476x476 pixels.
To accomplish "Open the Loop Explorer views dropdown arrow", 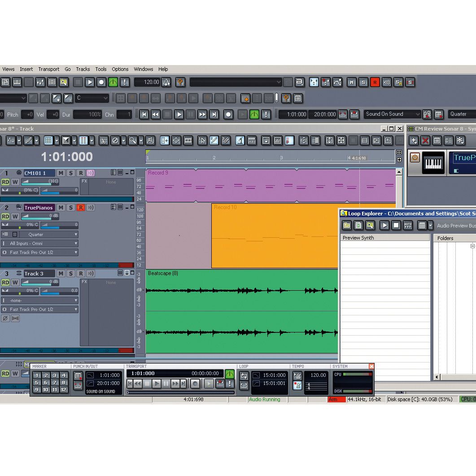I will (x=430, y=225).
